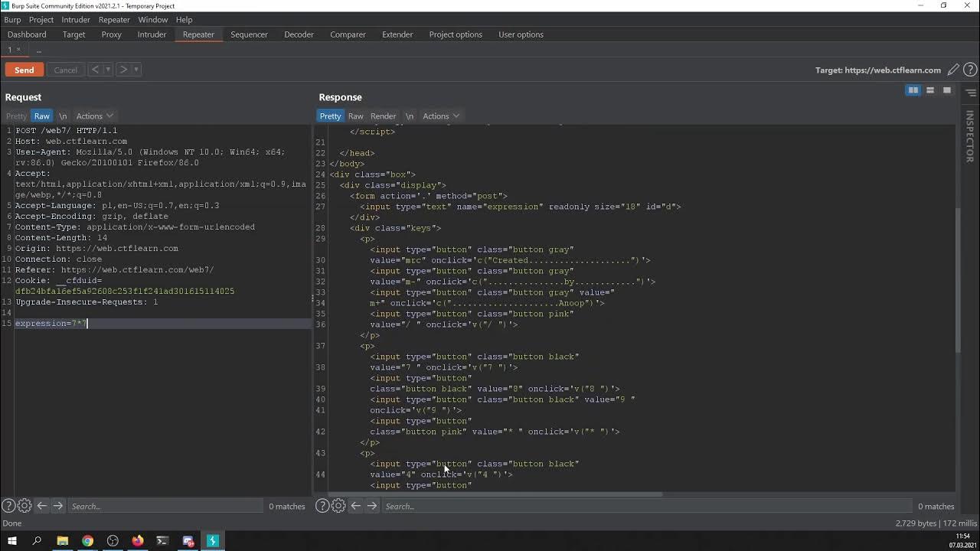Select Response Pretty view

[330, 116]
